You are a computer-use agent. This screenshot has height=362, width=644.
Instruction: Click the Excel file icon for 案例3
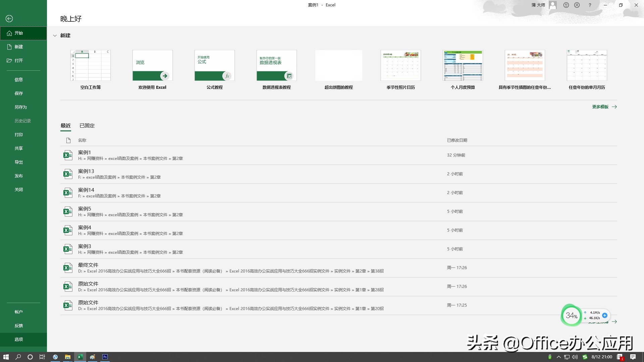click(68, 249)
